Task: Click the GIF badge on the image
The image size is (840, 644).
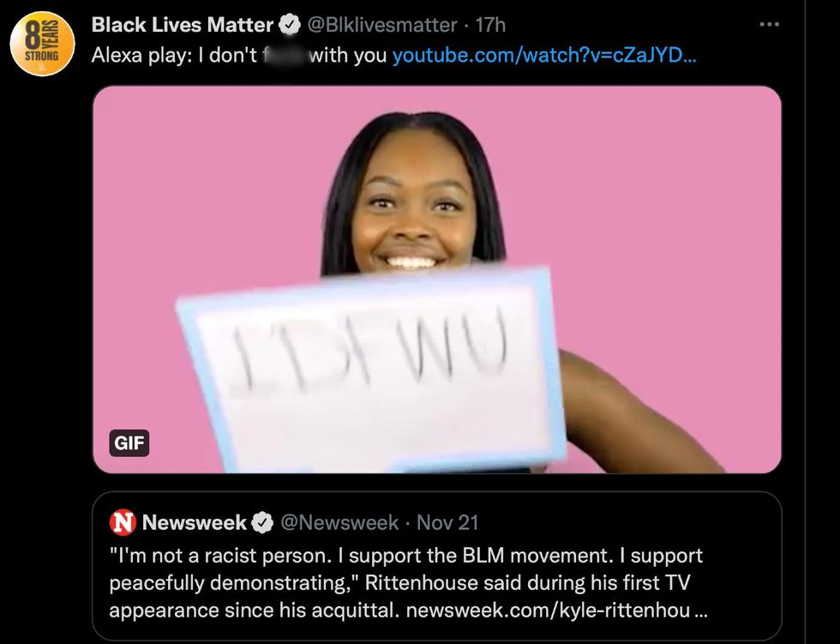Action: (x=129, y=443)
